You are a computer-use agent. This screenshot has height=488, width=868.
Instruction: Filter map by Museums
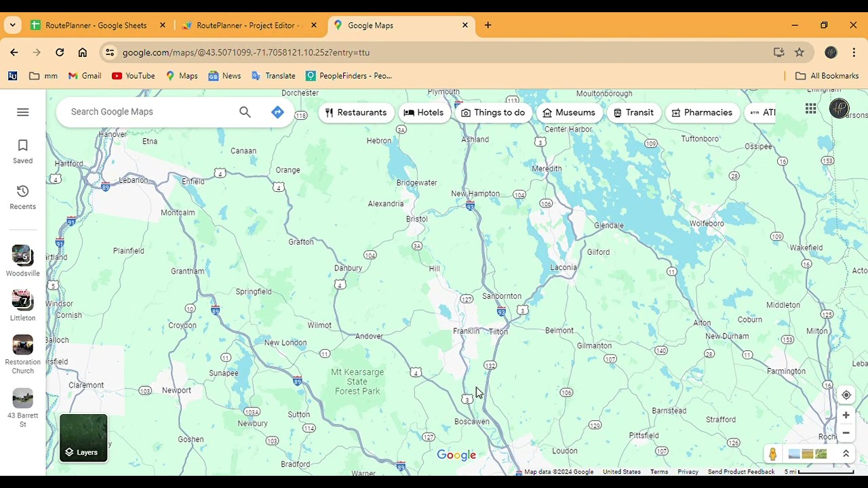click(x=568, y=113)
